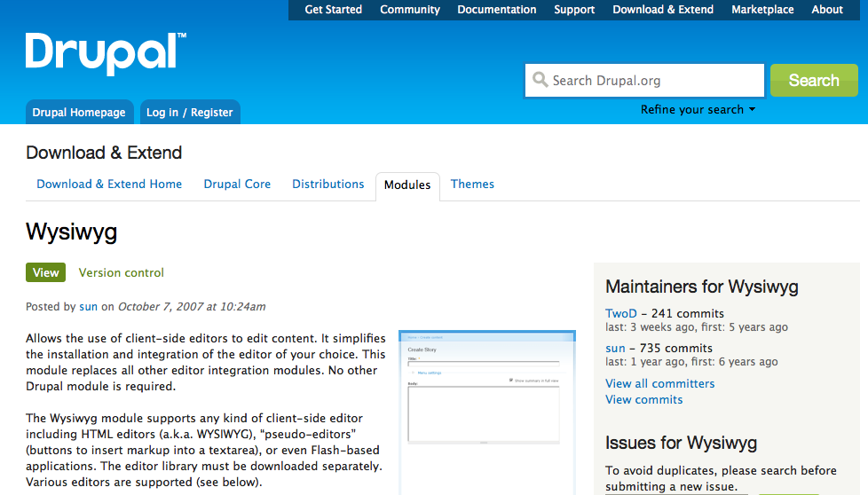Click the Version control tab
This screenshot has width=868, height=495.
coord(121,273)
